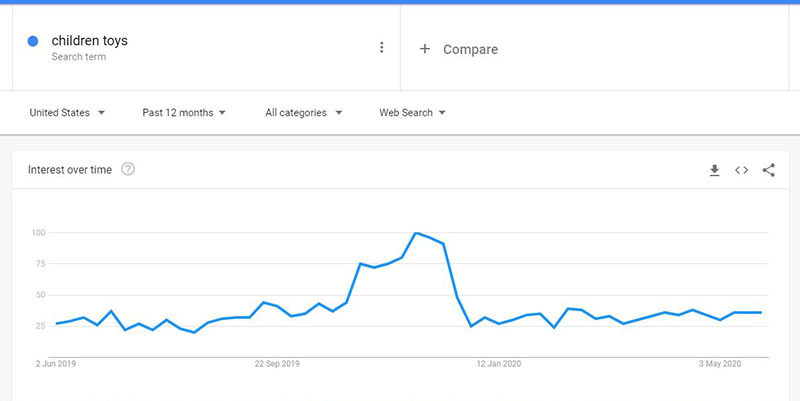
Task: Click the Search term subtitle text
Action: 79,57
